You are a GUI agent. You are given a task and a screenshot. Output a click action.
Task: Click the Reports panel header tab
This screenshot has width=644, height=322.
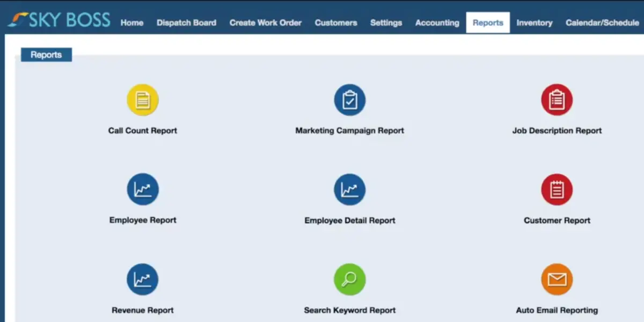pos(46,55)
